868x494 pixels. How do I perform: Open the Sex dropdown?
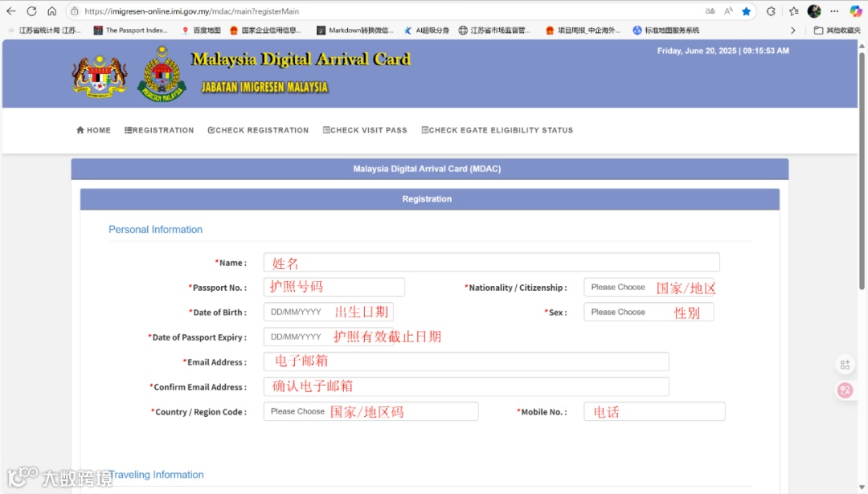click(649, 312)
